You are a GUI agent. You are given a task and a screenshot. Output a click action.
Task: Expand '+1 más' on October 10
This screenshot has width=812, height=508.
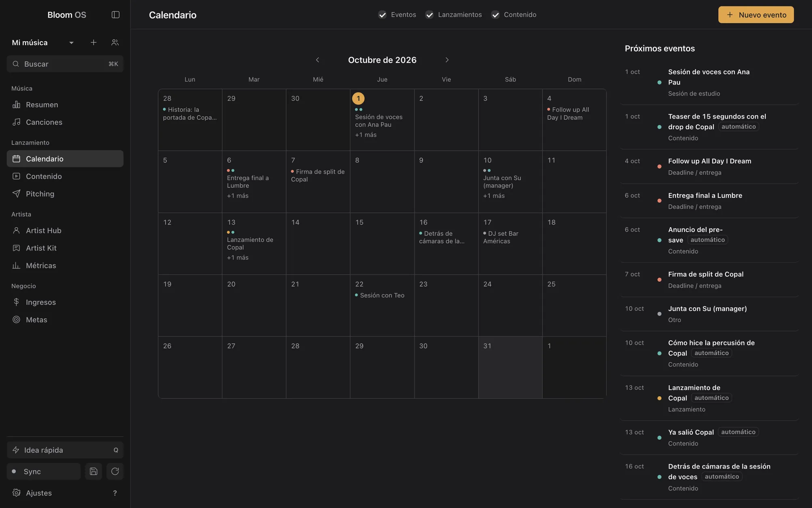point(494,196)
